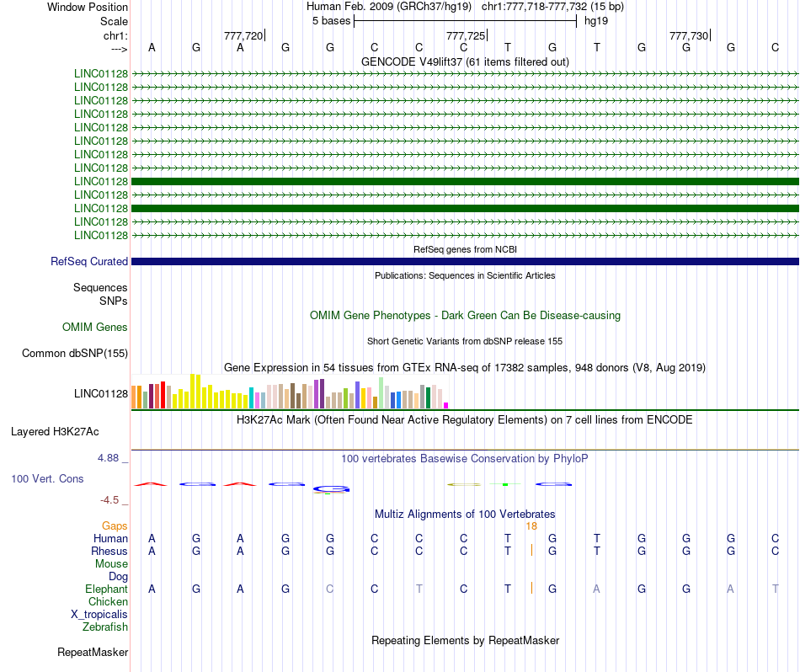800x672 pixels.
Task: Click the green conservation glyph in PhyloP track
Action: [505, 485]
